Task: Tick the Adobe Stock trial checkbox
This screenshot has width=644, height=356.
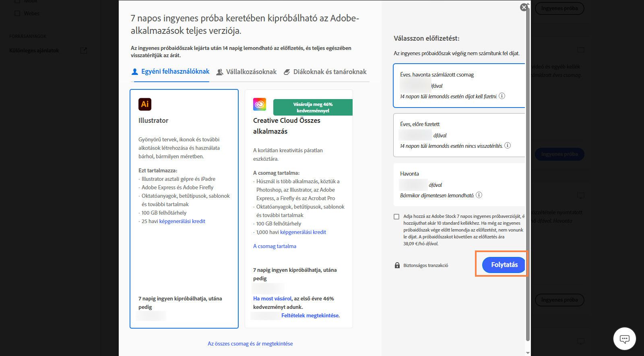Action: coord(396,217)
